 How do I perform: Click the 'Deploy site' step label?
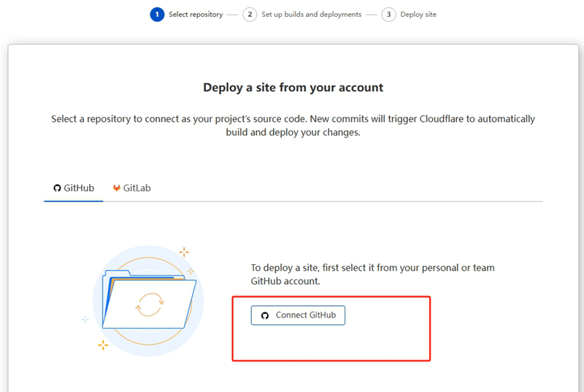tap(418, 15)
